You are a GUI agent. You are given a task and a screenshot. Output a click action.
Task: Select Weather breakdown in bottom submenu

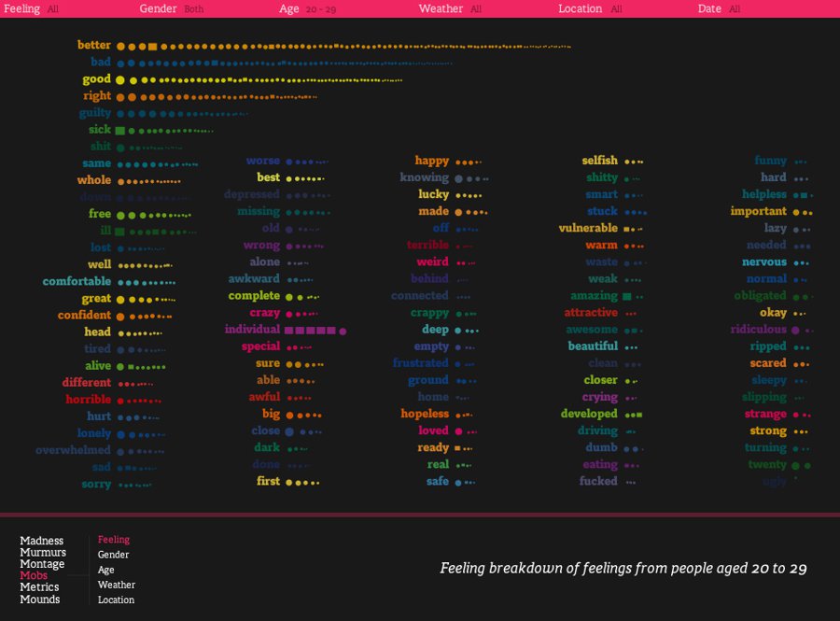[117, 585]
